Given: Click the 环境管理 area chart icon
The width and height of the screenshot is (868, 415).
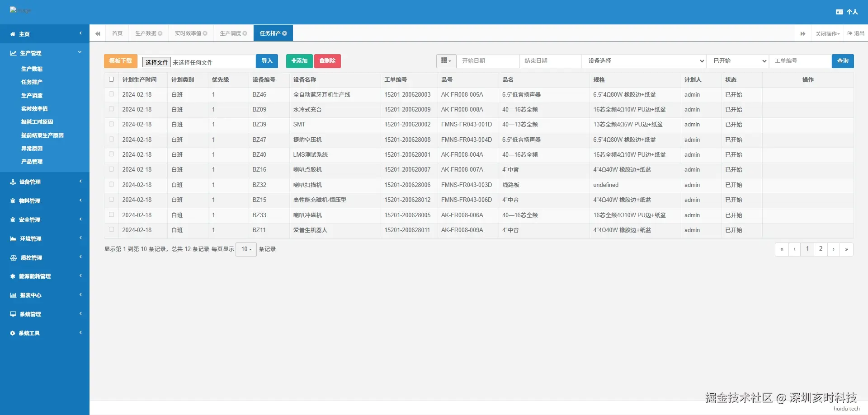Looking at the screenshot, I should click(x=13, y=239).
